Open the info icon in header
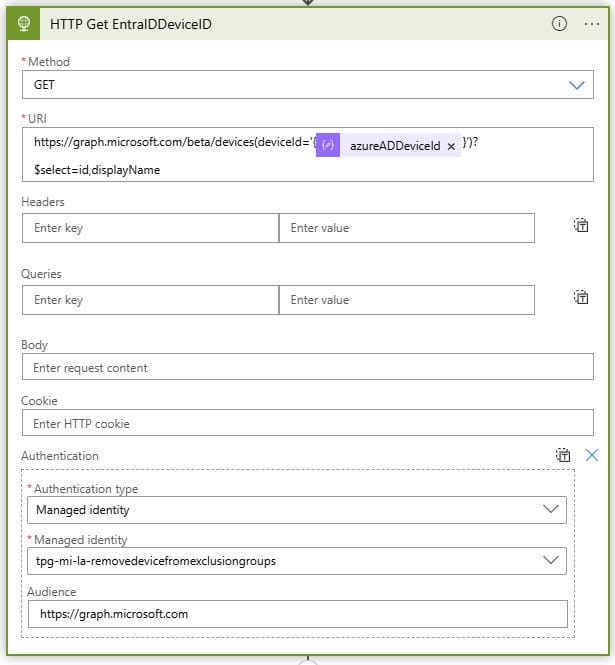The image size is (615, 665). 559,24
